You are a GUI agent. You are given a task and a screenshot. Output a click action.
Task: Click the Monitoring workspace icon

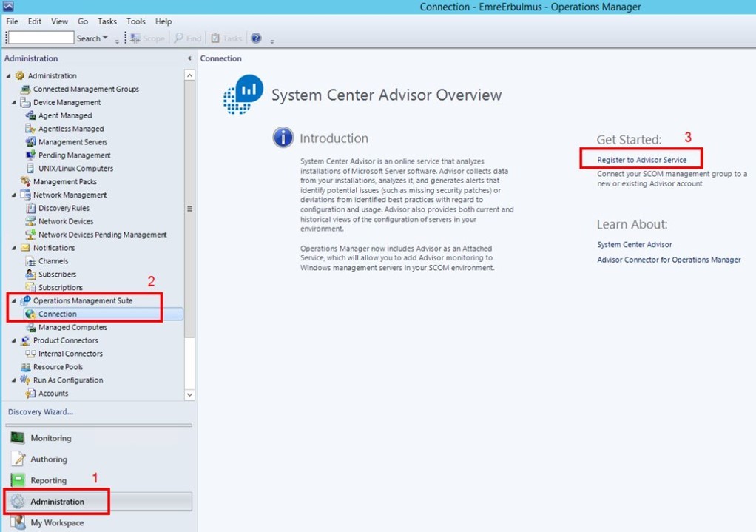coord(18,438)
